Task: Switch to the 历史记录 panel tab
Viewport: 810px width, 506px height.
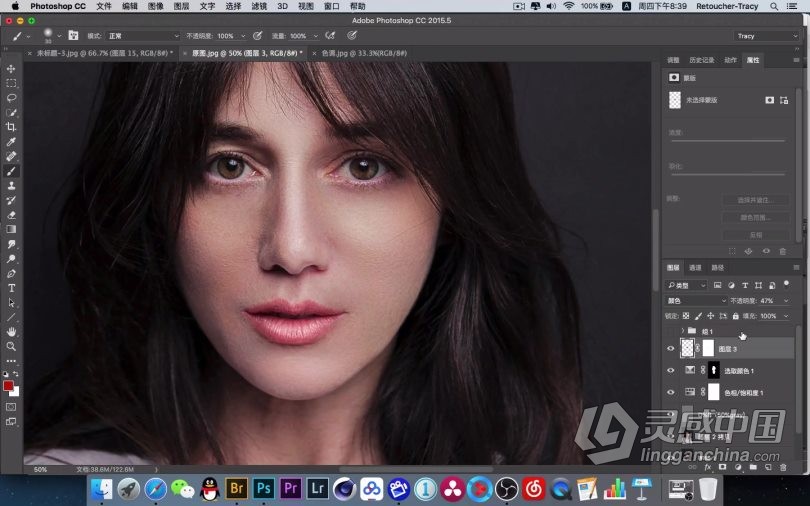Action: click(702, 60)
